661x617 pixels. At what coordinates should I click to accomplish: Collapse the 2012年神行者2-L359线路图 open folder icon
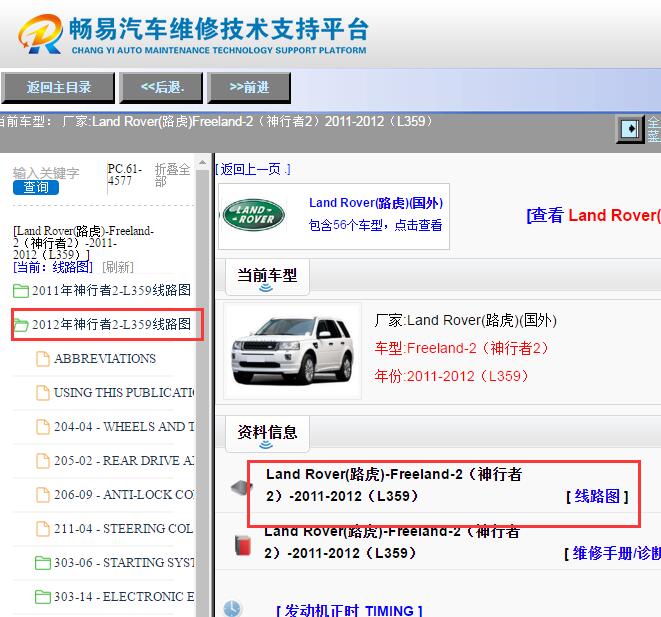[x=21, y=325]
